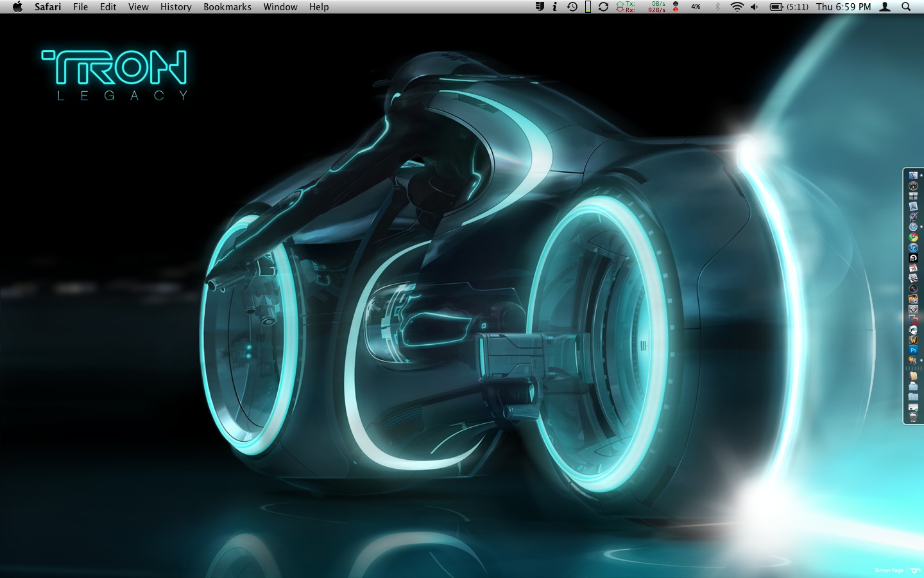
Task: Open the paper documents stack in dock
Action: point(913,376)
